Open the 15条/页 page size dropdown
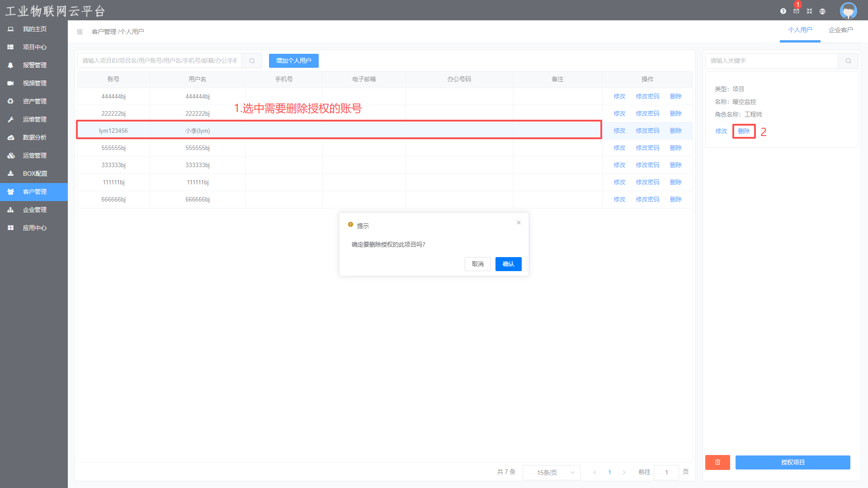The width and height of the screenshot is (868, 488). tap(552, 472)
